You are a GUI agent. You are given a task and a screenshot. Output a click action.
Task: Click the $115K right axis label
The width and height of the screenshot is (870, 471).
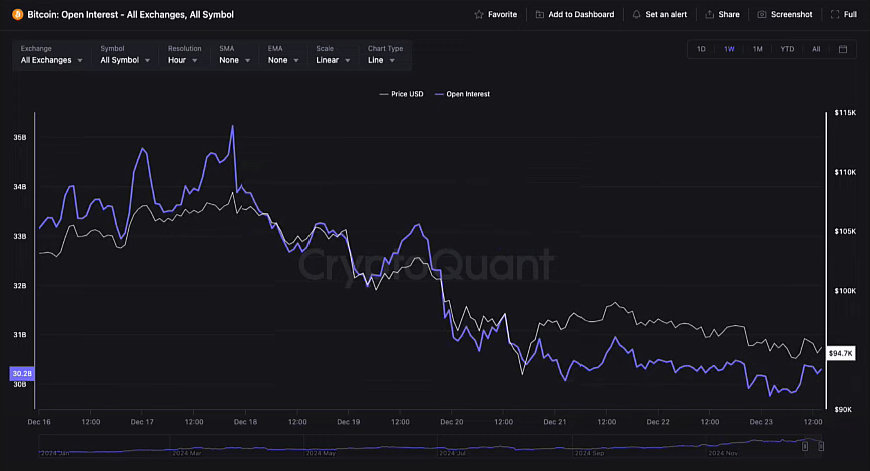(845, 113)
